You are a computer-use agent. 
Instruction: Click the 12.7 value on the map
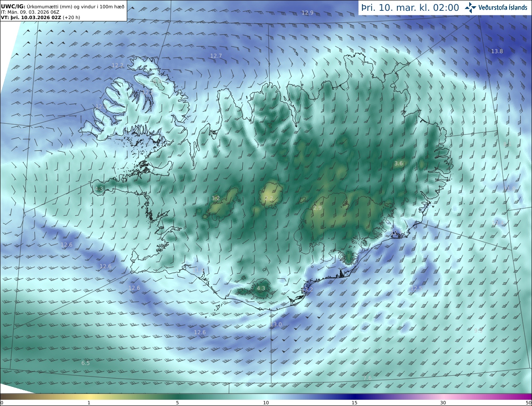pyautogui.click(x=216, y=56)
